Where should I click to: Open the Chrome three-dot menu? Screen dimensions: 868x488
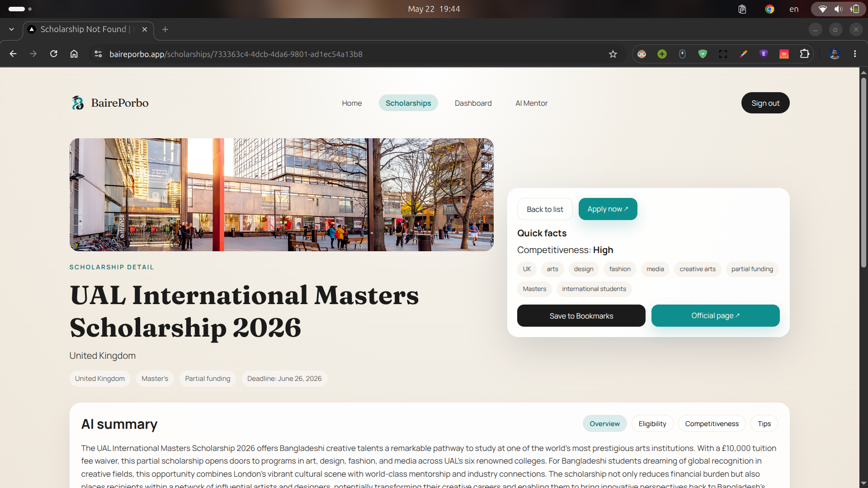click(x=855, y=54)
